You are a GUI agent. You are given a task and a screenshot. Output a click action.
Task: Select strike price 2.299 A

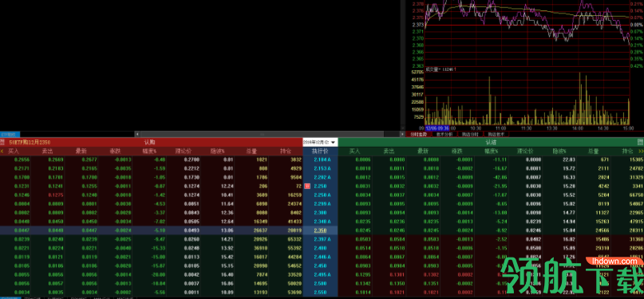coord(322,203)
